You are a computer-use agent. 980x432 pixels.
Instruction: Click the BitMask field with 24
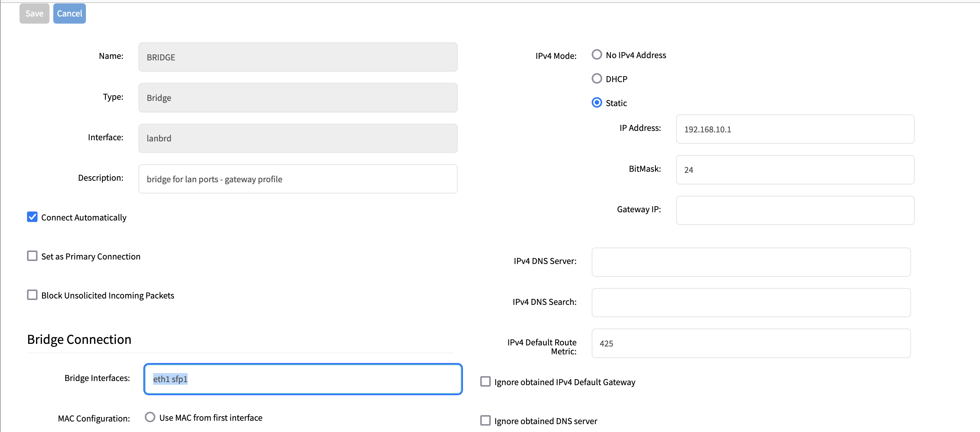[795, 170]
